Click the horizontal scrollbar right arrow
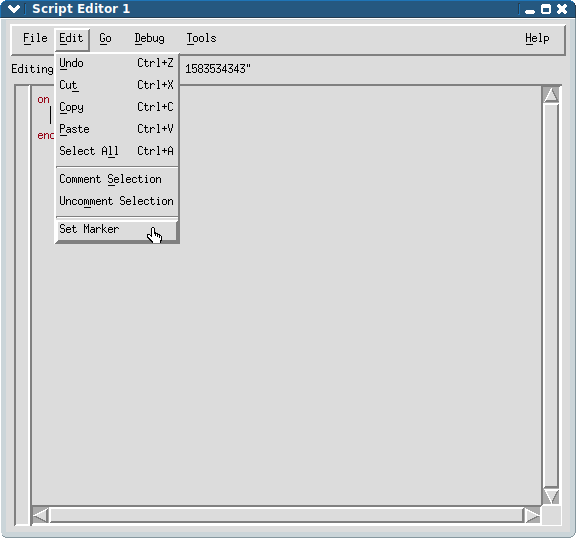576x538 pixels. [532, 515]
